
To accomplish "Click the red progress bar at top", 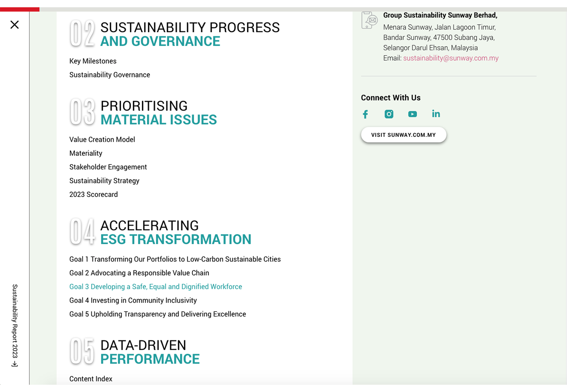I will (20, 9).
